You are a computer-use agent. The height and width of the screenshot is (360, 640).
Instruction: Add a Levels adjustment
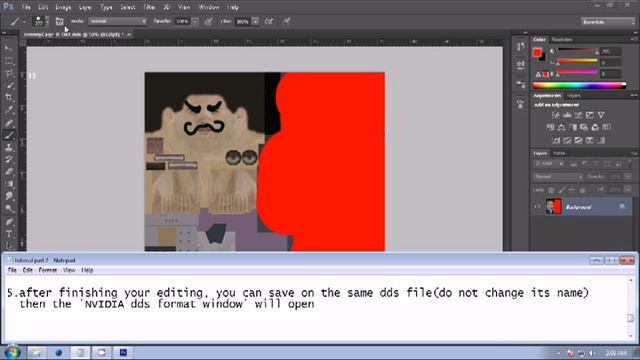567,115
